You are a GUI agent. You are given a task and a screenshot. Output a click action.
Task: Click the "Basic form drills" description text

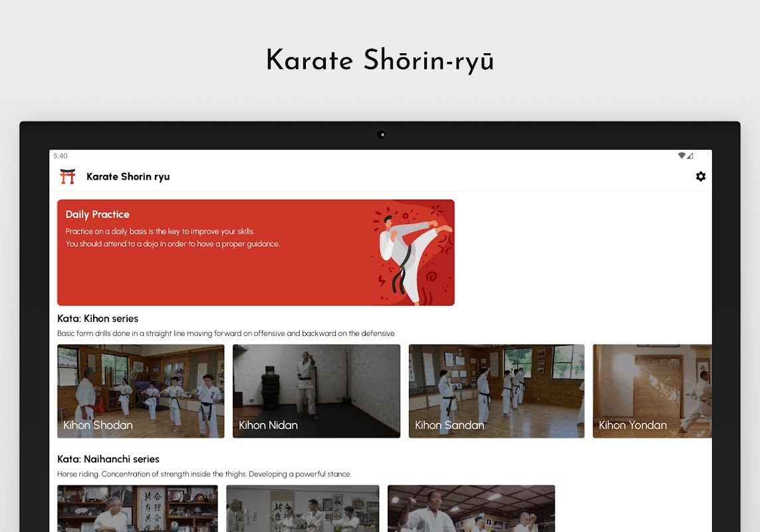pos(226,334)
